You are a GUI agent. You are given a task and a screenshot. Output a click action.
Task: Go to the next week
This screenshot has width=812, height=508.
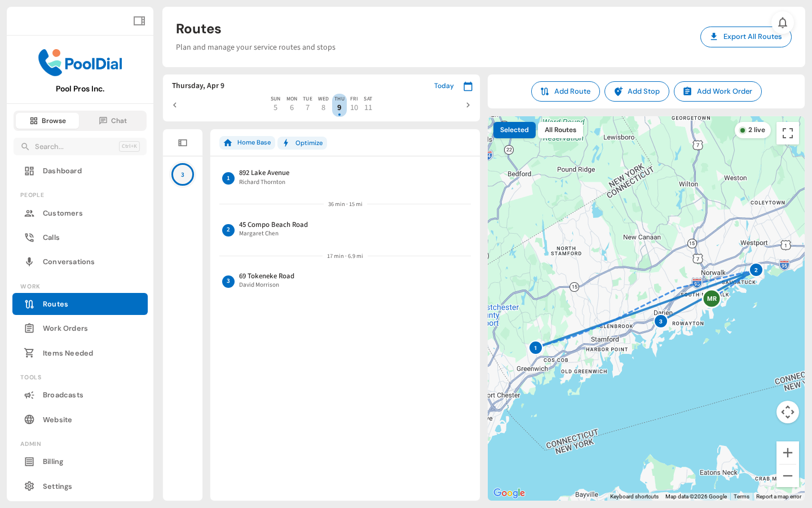[467, 105]
